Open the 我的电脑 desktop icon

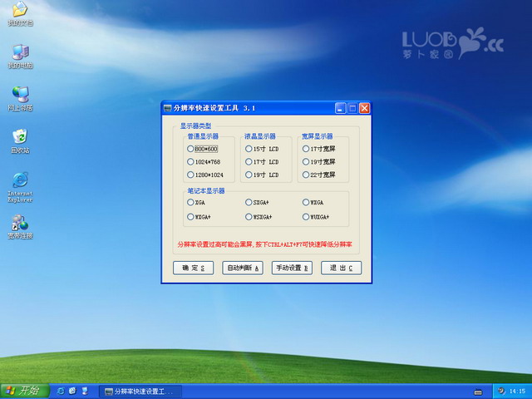(20, 57)
